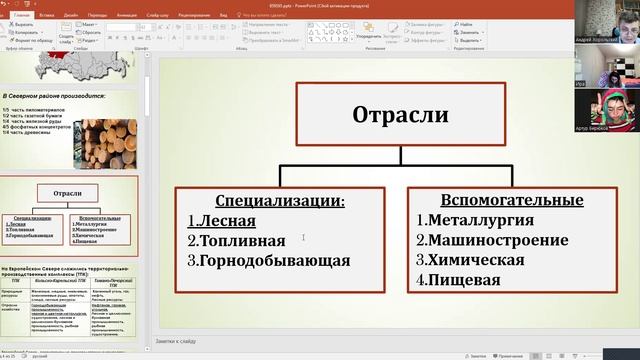Pick the triangle shape in shapes gallery
Image resolution: width=640 pixels, height=360 pixels.
coord(311,32)
